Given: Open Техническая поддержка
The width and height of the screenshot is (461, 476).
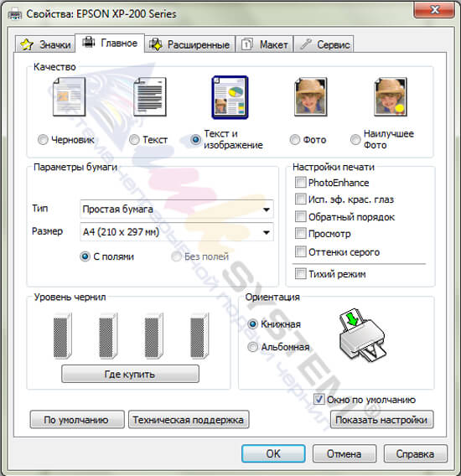Looking at the screenshot, I should [189, 420].
